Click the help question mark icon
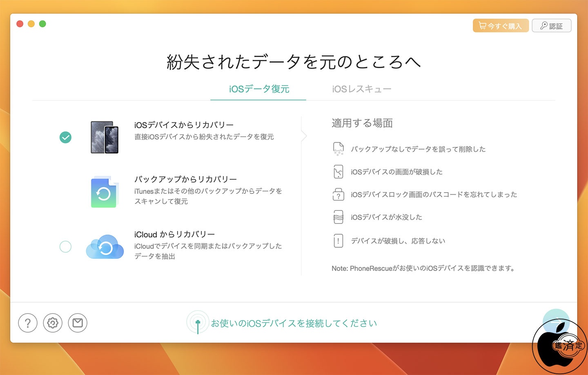This screenshot has width=588, height=375. coord(28,323)
